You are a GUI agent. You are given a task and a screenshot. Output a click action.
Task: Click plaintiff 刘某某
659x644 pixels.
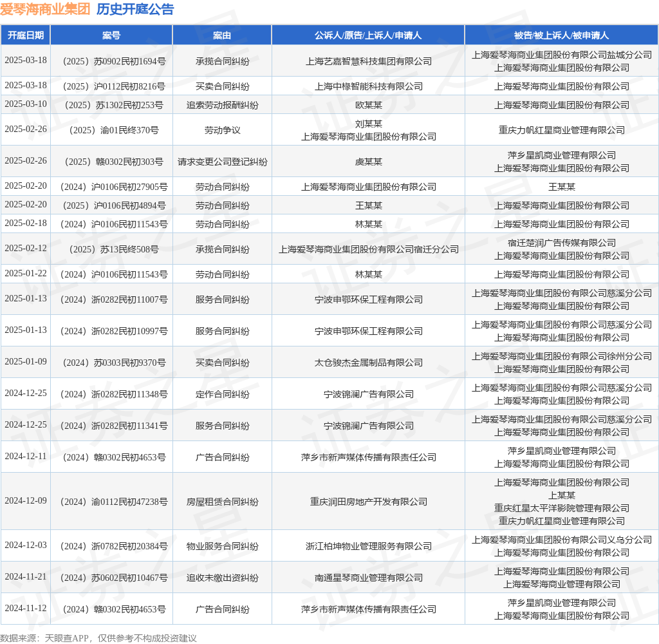tap(369, 124)
